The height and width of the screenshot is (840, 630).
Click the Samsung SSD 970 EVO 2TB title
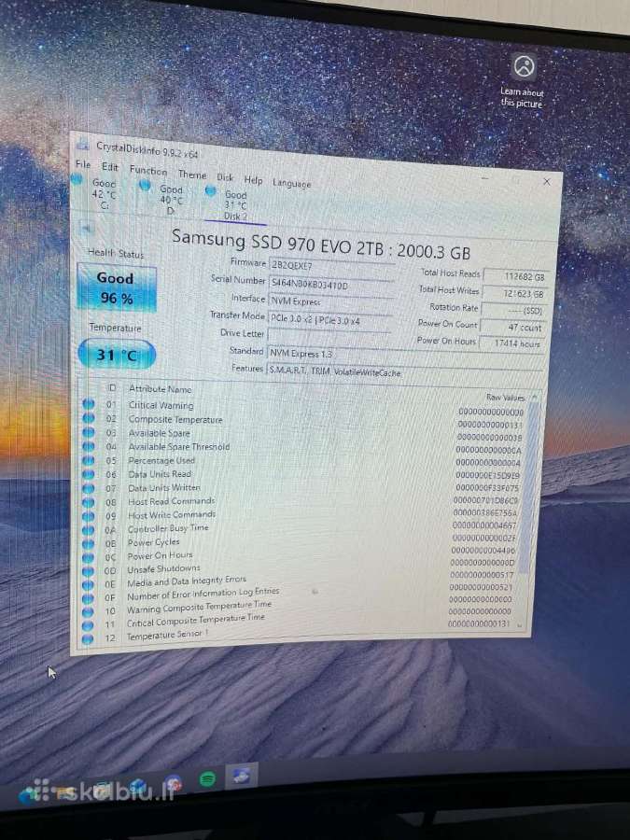[321, 245]
